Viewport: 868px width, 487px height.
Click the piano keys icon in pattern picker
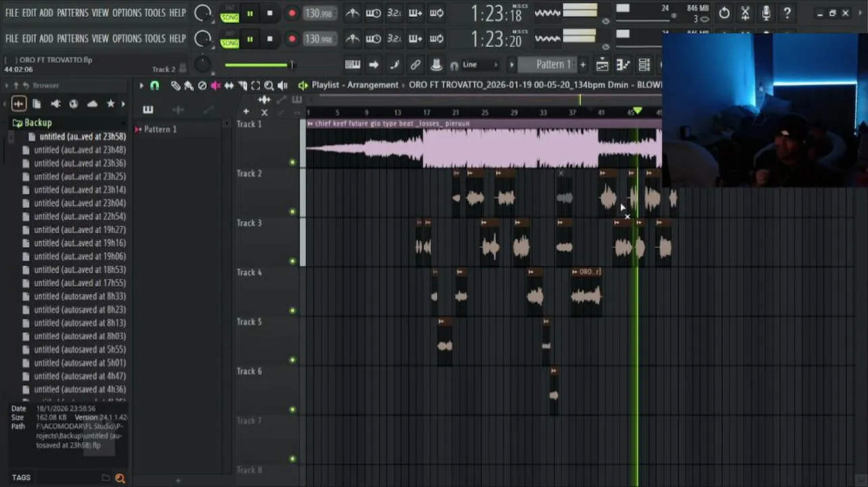tap(148, 110)
